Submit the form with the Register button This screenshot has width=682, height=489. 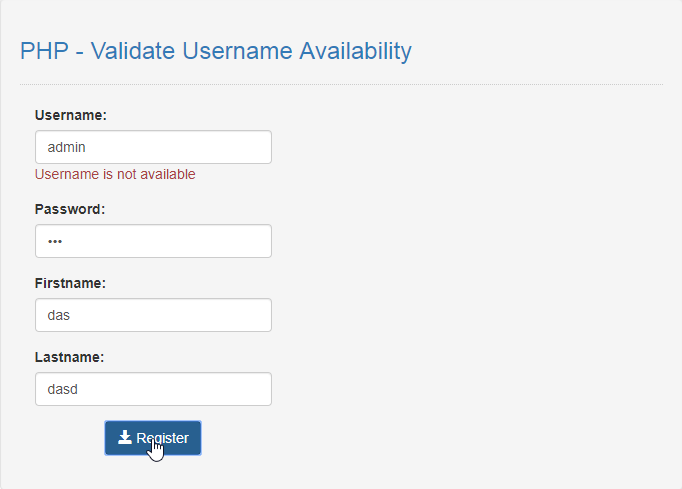153,438
